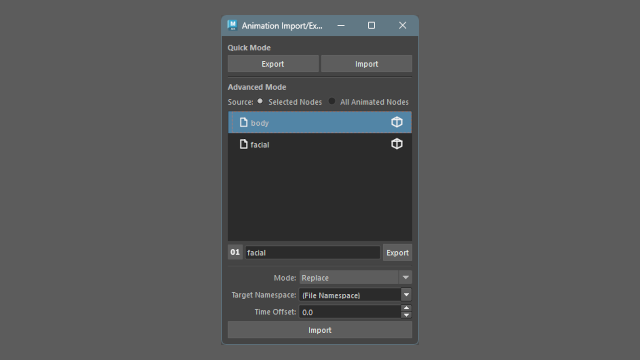
Task: Click Quick Mode Import button
Action: pyautogui.click(x=367, y=64)
